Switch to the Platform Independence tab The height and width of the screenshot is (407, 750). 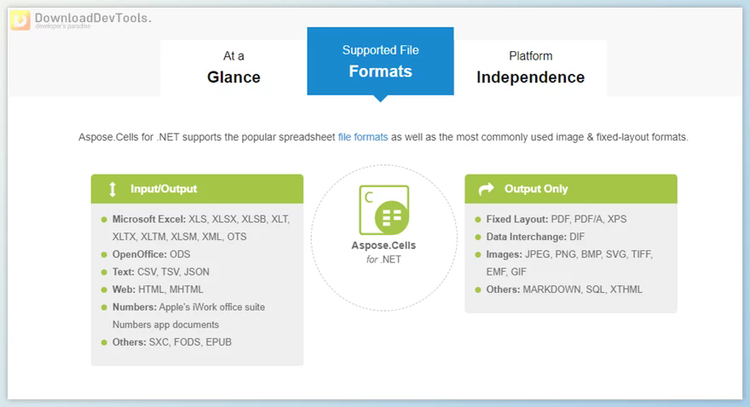(530, 68)
